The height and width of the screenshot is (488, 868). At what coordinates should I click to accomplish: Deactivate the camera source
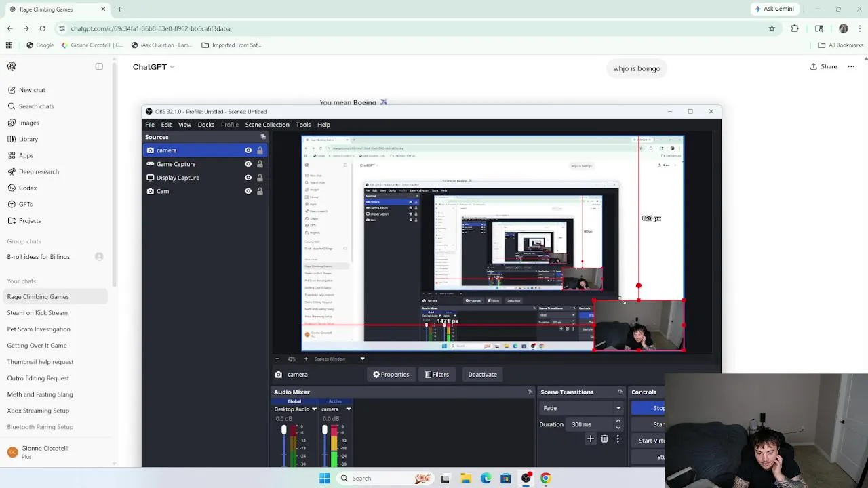482,374
